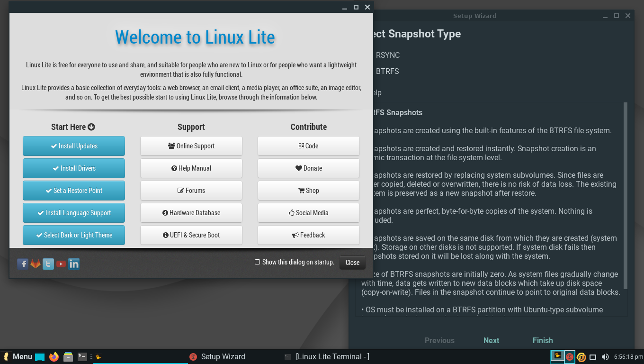Open the Code contribute button

tap(309, 146)
